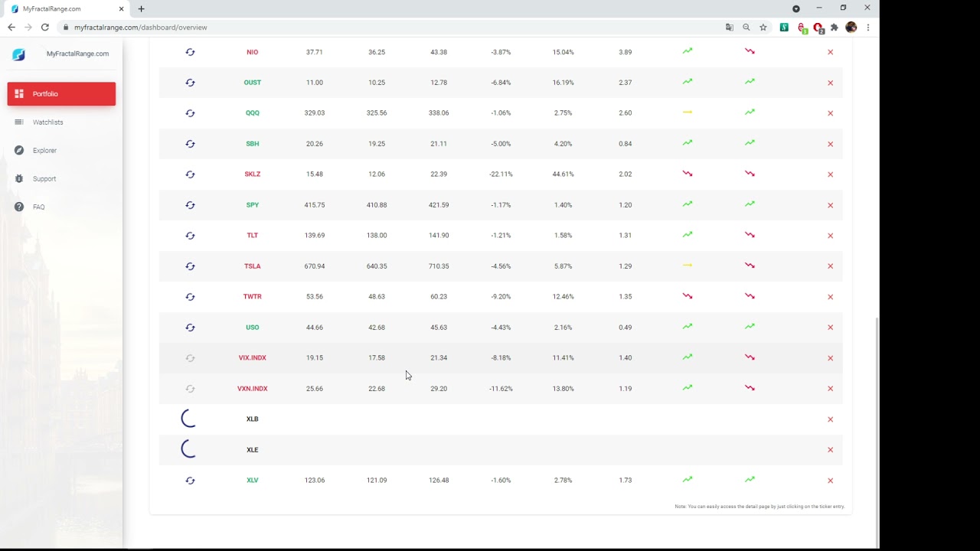Screen dimensions: 980x551
Task: Open a new browser tab
Action: point(142,9)
